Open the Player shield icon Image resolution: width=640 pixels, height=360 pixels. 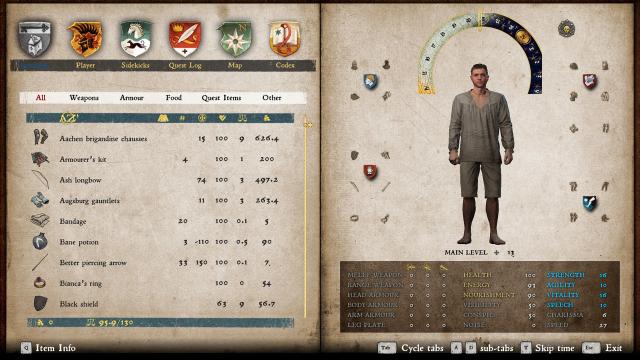pyautogui.click(x=85, y=39)
